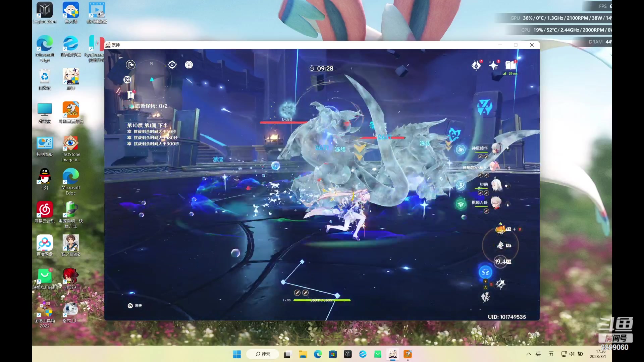Viewport: 644px width, 362px height.
Task: Open the network status tray icon
Action: [564, 354]
